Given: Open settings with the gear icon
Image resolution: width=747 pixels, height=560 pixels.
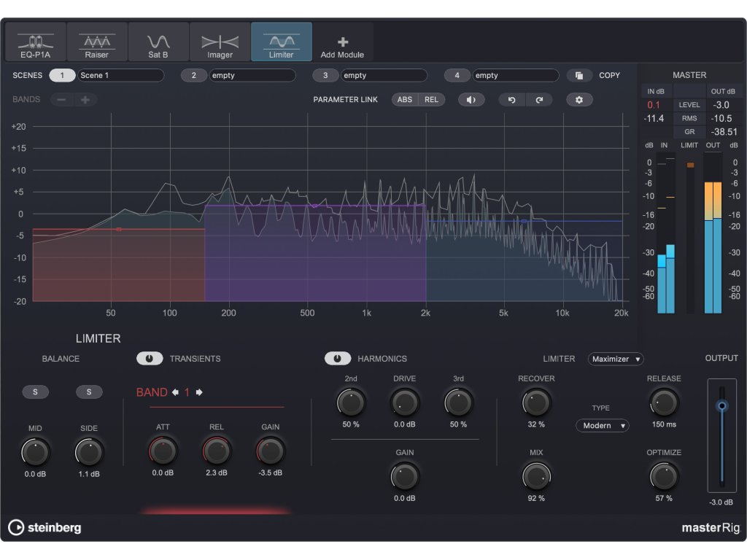Looking at the screenshot, I should point(579,99).
